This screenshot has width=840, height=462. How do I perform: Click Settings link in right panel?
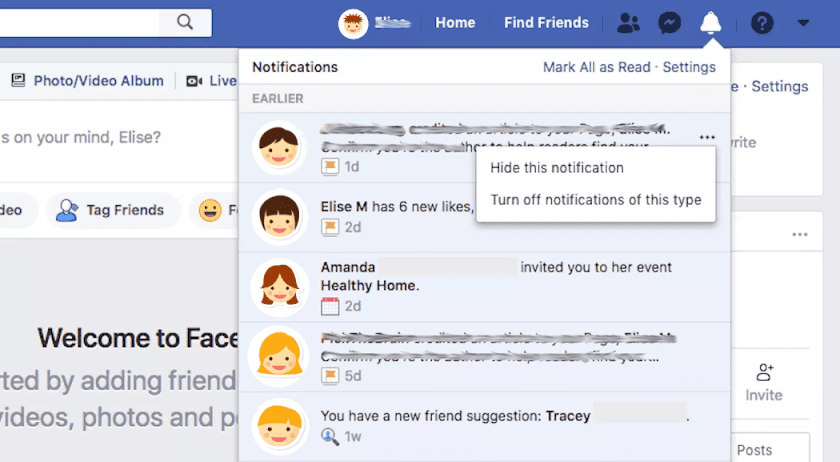click(x=779, y=86)
